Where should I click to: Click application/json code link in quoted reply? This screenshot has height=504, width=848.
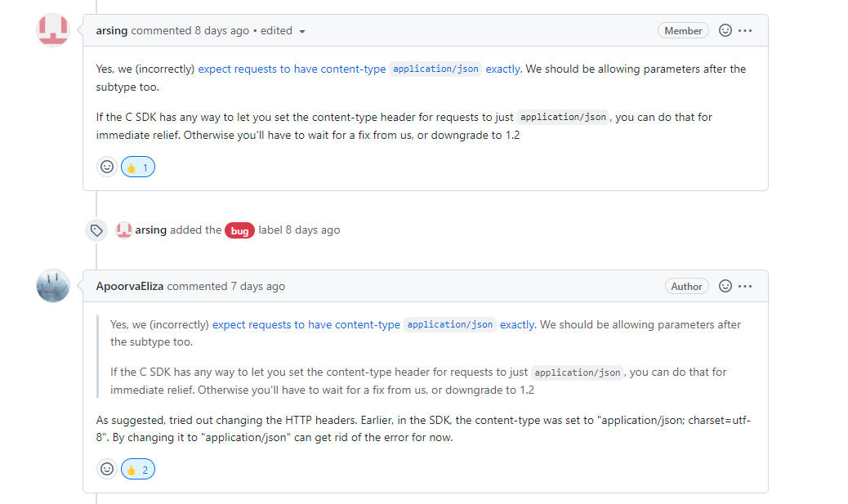[450, 324]
